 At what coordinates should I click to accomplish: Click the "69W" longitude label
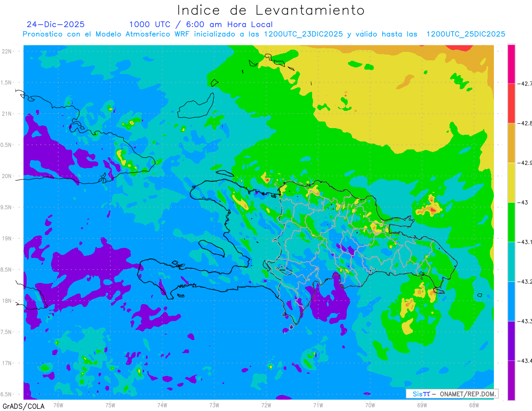tap(422, 405)
